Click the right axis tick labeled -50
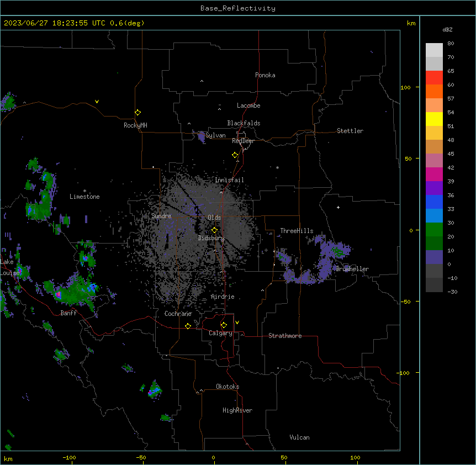Image resolution: width=476 pixels, height=465 pixels. 405,302
